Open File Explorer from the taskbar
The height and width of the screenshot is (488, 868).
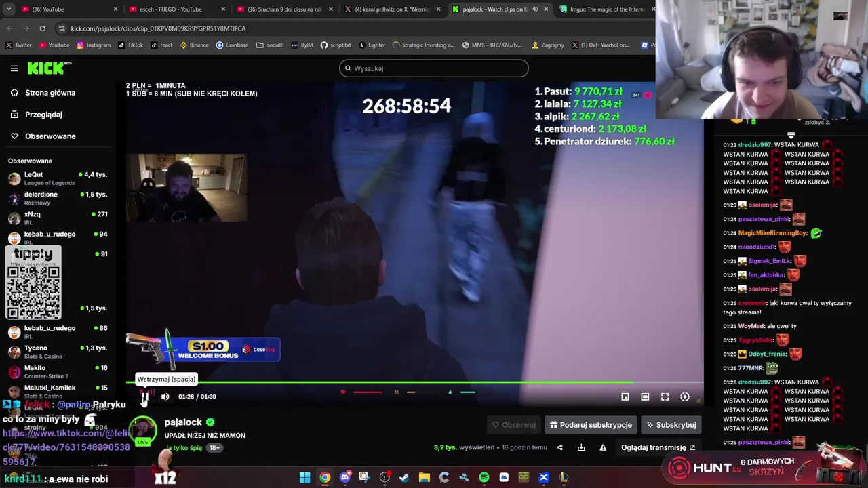click(x=425, y=478)
